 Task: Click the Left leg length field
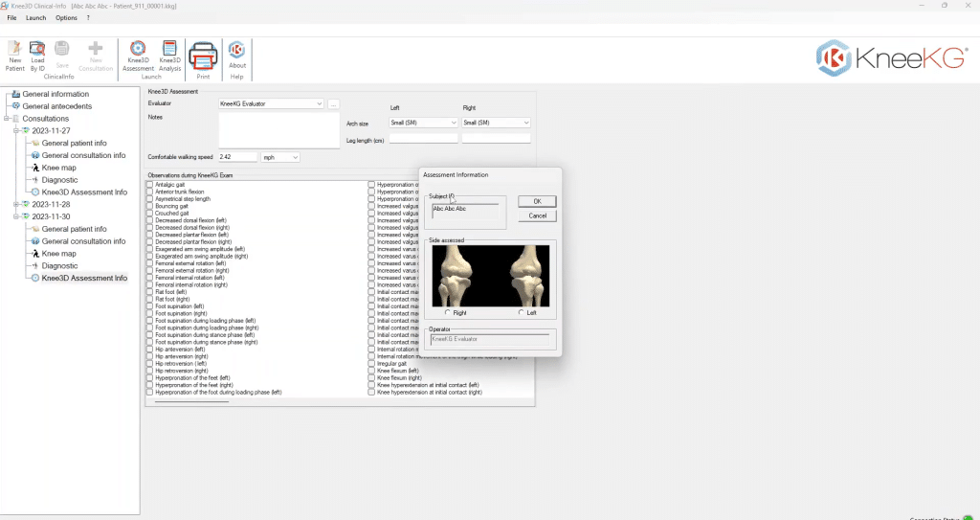coord(424,138)
